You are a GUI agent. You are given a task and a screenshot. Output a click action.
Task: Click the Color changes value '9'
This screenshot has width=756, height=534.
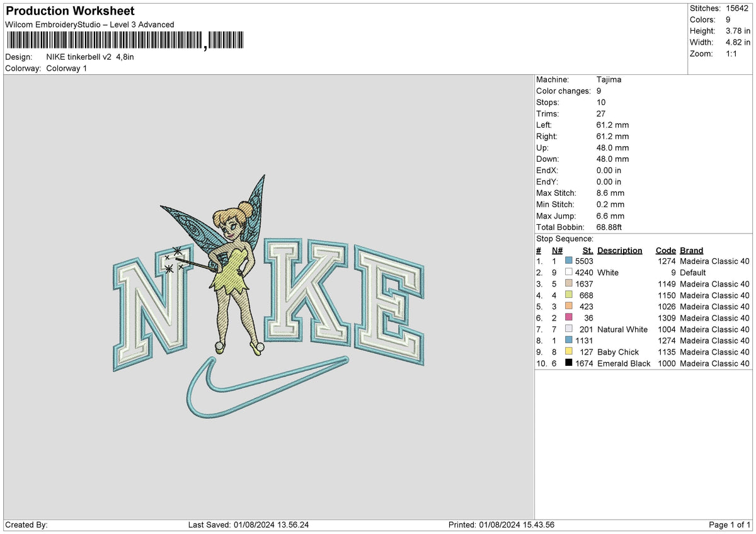(x=599, y=91)
